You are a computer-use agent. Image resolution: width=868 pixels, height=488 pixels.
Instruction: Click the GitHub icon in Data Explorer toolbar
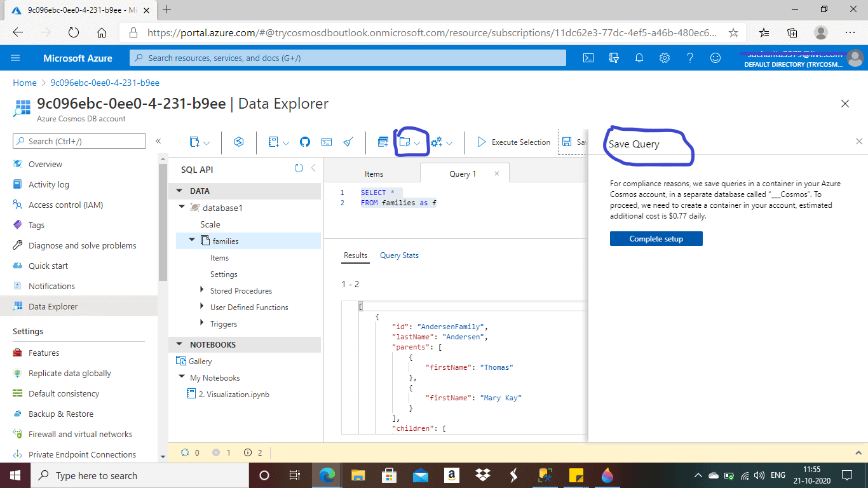tap(305, 142)
